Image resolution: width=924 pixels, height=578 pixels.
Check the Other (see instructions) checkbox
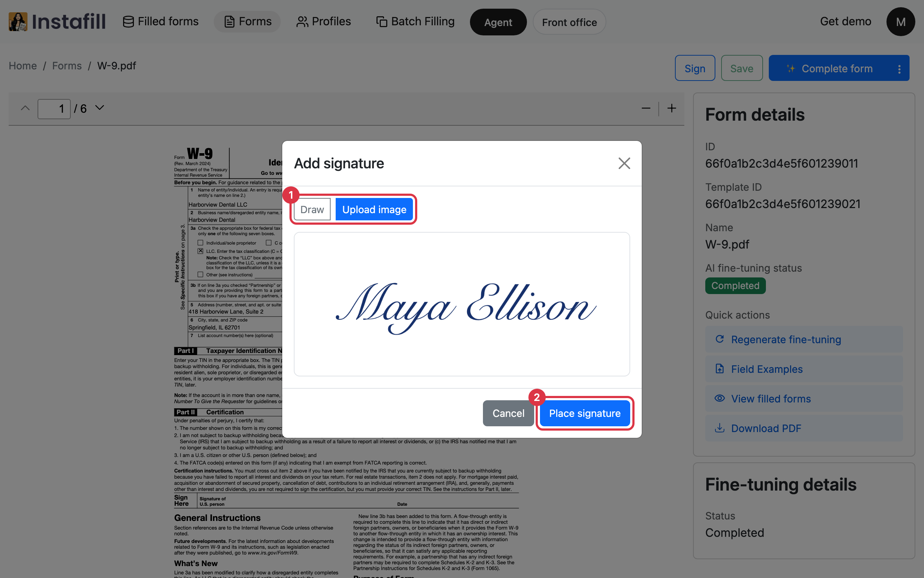point(200,275)
